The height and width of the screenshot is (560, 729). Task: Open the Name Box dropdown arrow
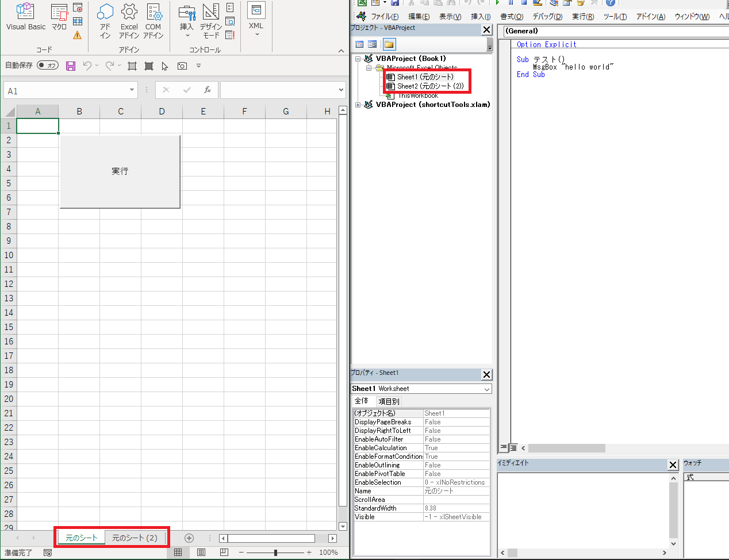coord(132,90)
